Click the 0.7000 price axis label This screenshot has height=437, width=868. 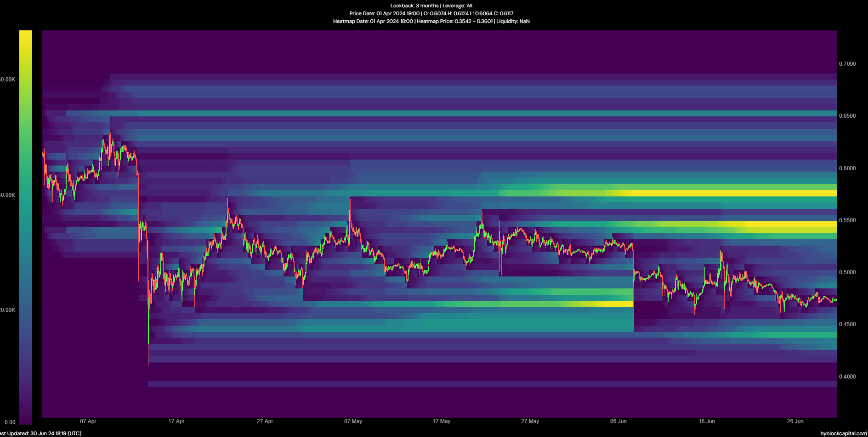(x=847, y=64)
